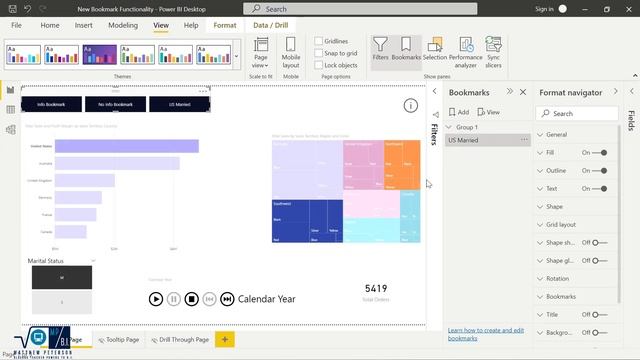The image size is (640, 360).
Task: Click the No Info Bookmark button
Action: click(x=116, y=104)
